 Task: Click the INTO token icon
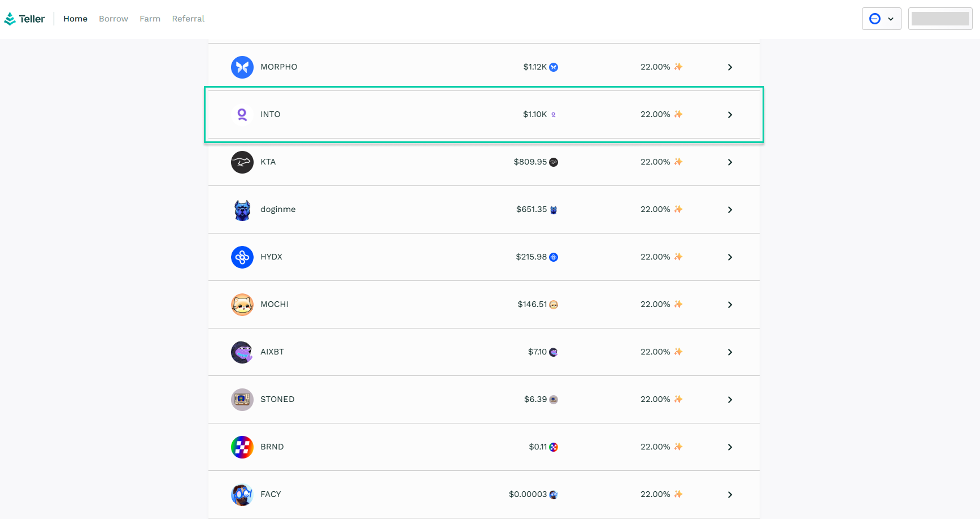(x=242, y=115)
